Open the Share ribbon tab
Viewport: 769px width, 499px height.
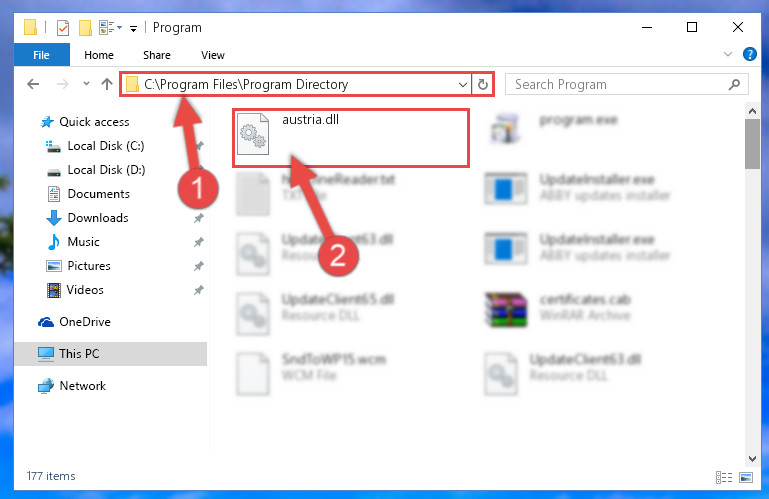pos(156,55)
